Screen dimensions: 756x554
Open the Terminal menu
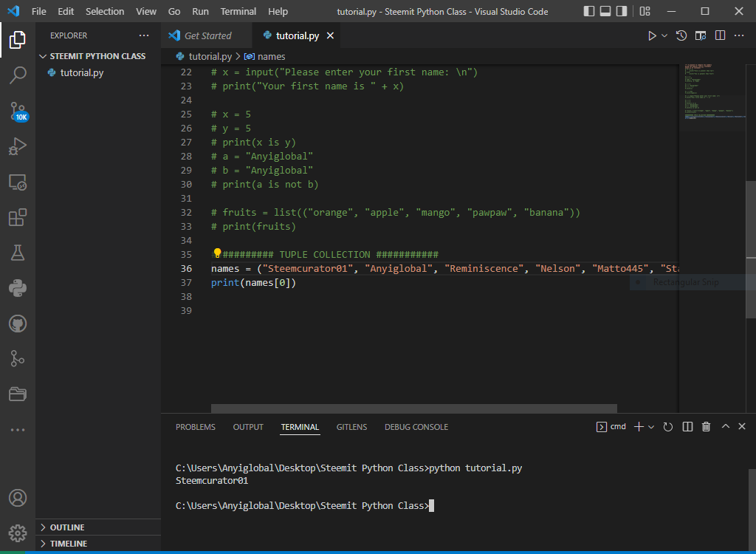pyautogui.click(x=238, y=11)
